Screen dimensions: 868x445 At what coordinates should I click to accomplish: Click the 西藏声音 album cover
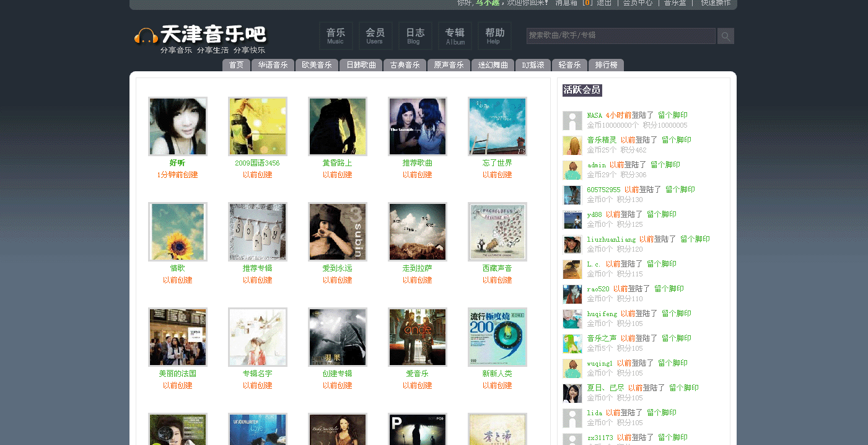[498, 232]
